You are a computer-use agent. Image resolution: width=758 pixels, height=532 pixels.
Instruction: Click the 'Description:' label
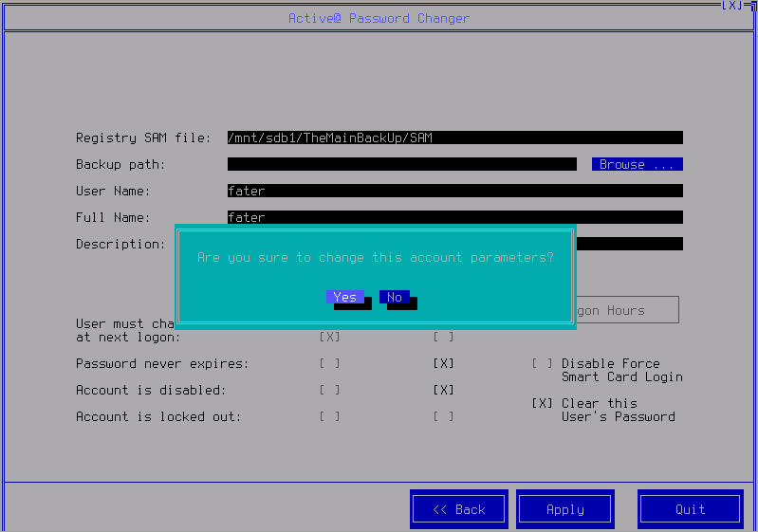point(120,245)
